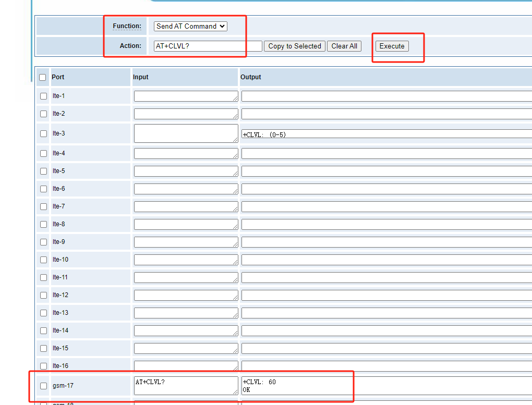Click the Output field for lte-2
The image size is (532, 405).
pyautogui.click(x=387, y=114)
